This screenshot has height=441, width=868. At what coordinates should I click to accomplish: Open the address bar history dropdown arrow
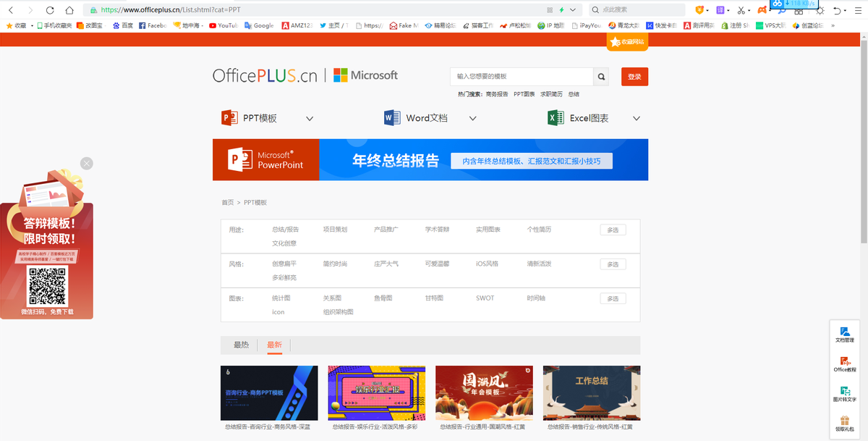pos(573,10)
